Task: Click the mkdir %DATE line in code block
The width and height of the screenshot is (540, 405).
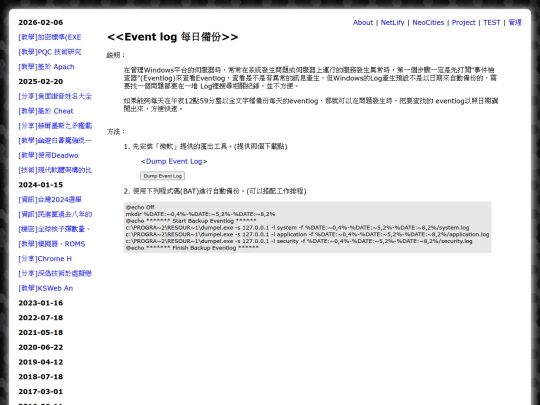Action: pos(200,214)
